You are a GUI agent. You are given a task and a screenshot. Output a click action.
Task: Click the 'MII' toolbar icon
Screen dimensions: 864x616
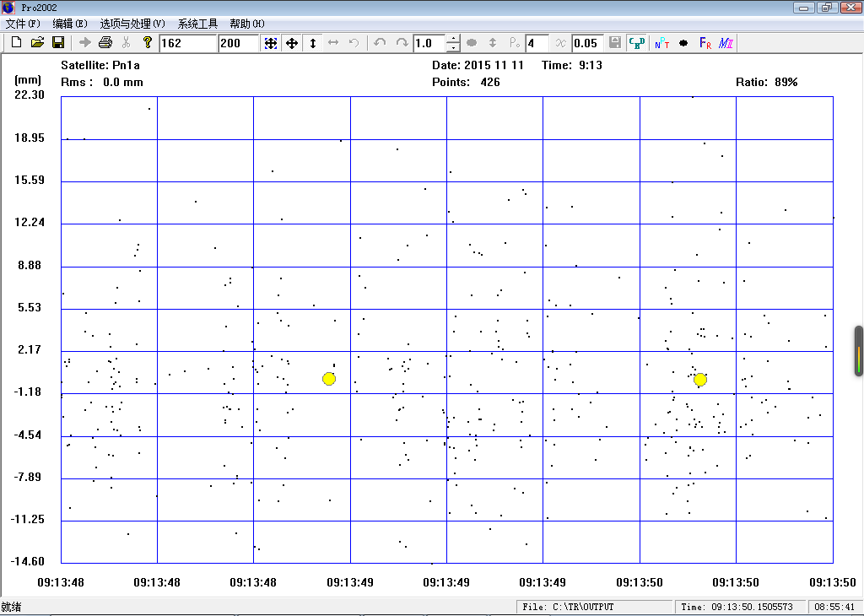[726, 43]
